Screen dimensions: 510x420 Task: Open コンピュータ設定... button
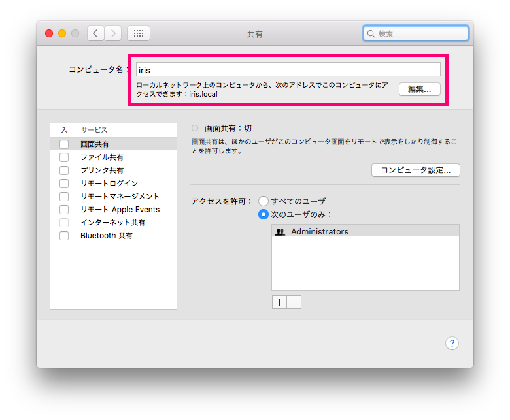pos(416,170)
